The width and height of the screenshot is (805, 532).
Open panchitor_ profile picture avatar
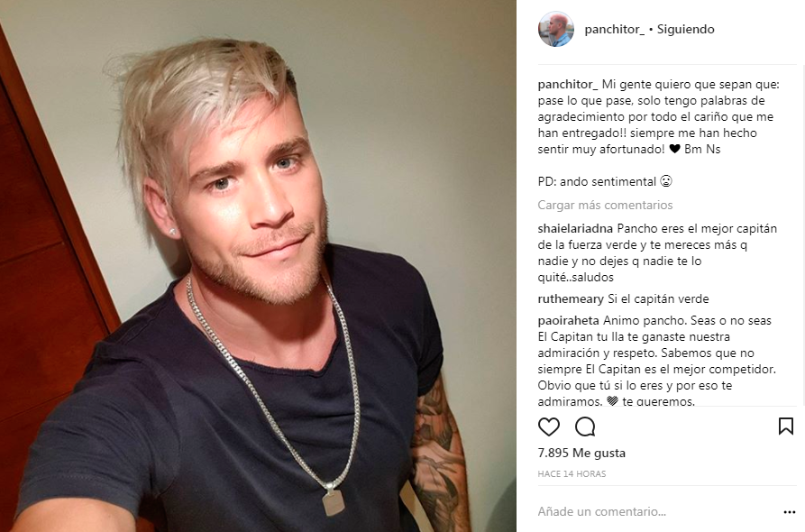pos(555,29)
